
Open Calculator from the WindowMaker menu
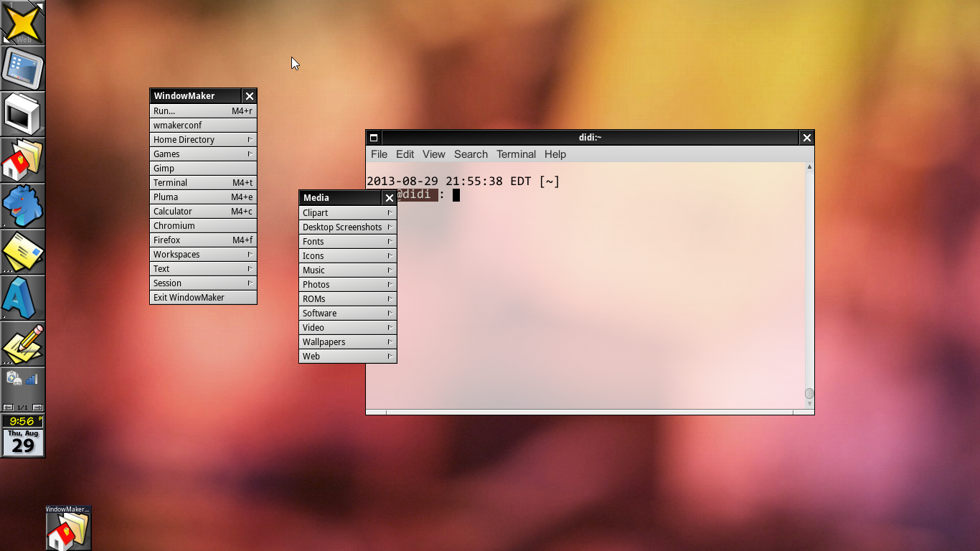[203, 212]
